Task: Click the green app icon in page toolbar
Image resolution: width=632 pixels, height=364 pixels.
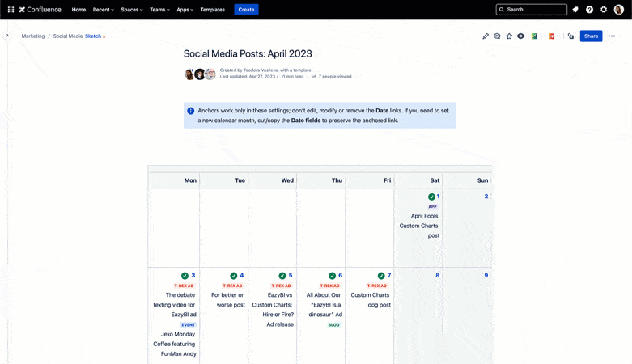Action: click(x=534, y=36)
